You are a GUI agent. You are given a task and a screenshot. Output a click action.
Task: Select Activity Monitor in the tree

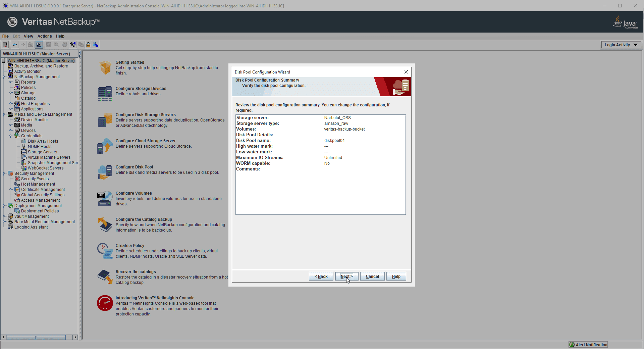pyautogui.click(x=28, y=71)
